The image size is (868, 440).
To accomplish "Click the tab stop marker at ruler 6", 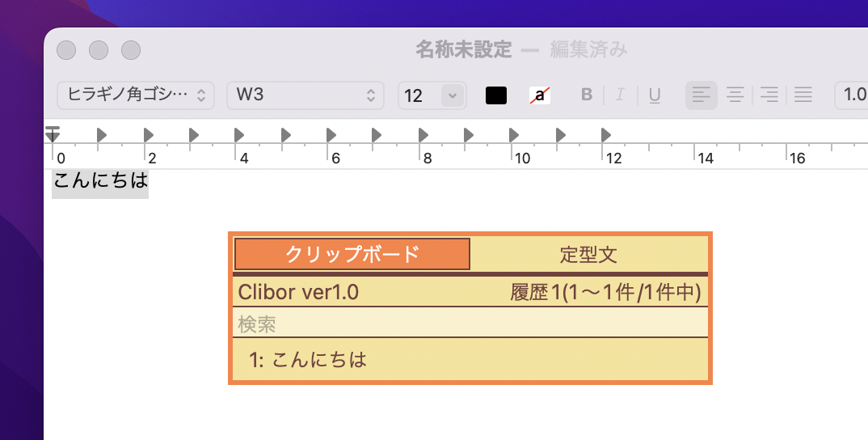I will point(331,134).
